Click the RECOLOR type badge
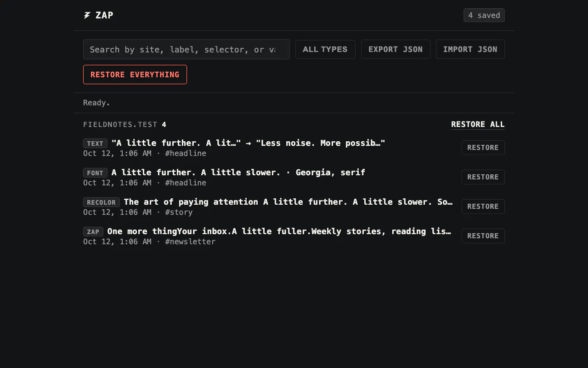Viewport: 588px width, 368px height. click(x=102, y=202)
